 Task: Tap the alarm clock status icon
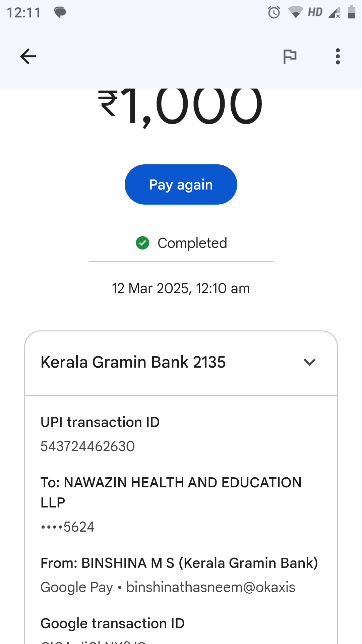(x=274, y=13)
